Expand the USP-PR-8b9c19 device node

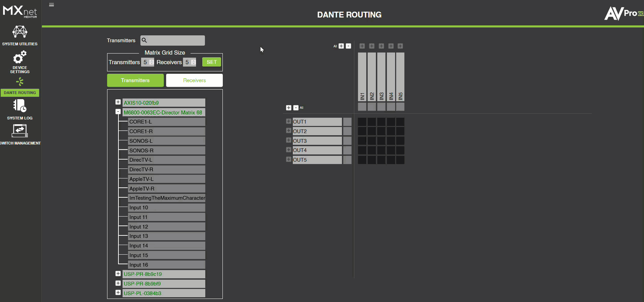pyautogui.click(x=118, y=274)
